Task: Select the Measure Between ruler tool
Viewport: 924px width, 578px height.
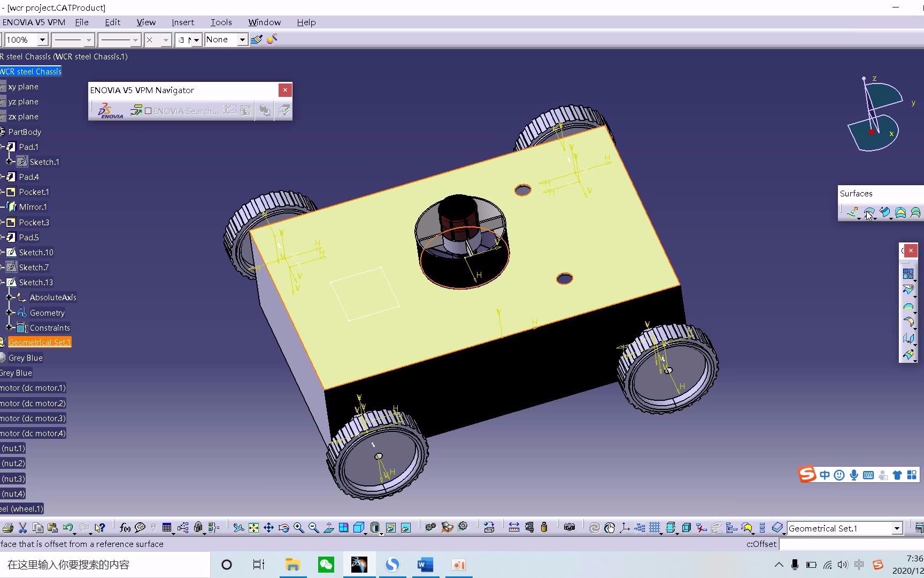Action: click(x=514, y=528)
